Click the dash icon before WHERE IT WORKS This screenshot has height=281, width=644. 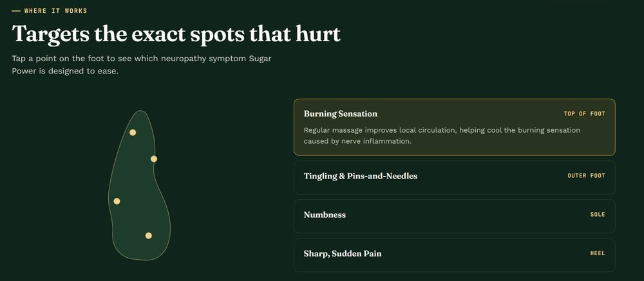tap(16, 11)
